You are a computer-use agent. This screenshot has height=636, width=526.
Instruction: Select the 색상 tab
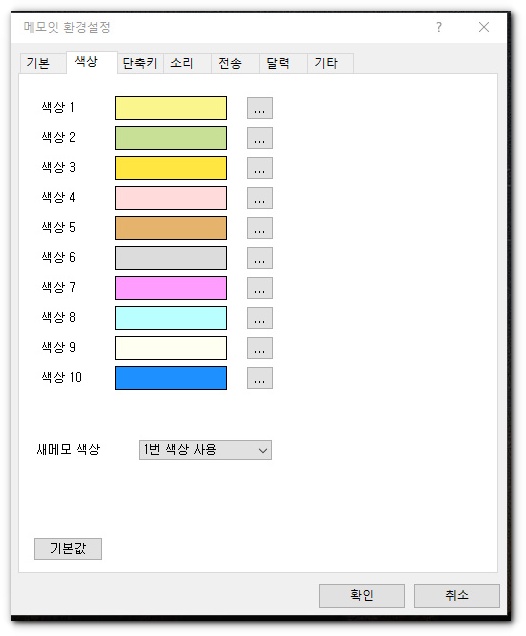click(92, 62)
